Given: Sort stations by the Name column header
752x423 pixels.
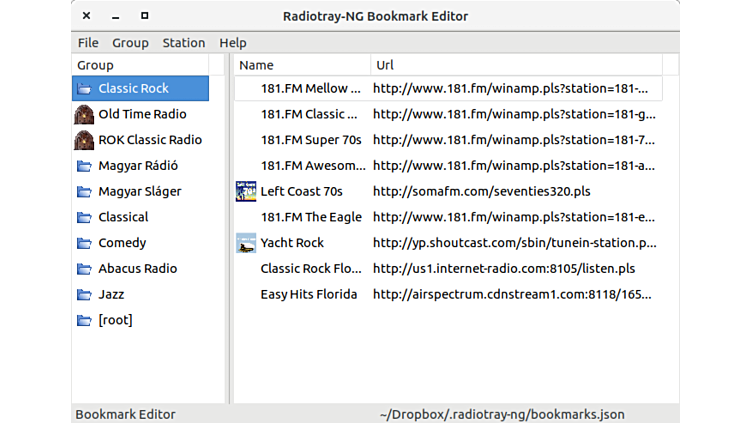Looking at the screenshot, I should (301, 66).
